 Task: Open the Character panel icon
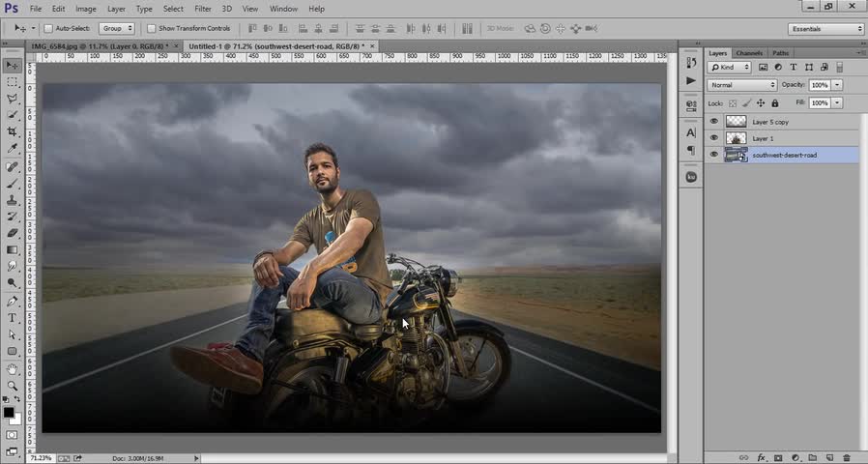(x=691, y=132)
